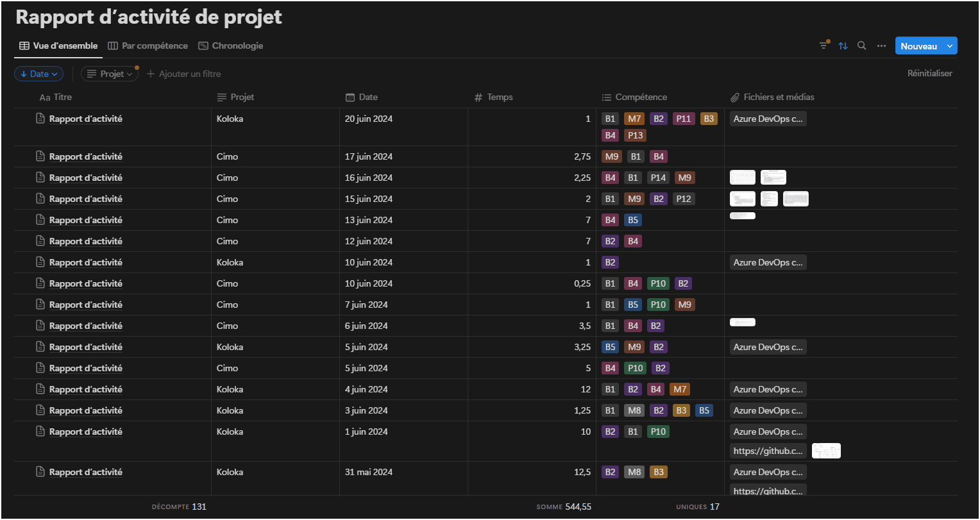Screen dimensions: 980x520
Task: Click the date cell 17 juin 2024
Action: click(x=403, y=156)
